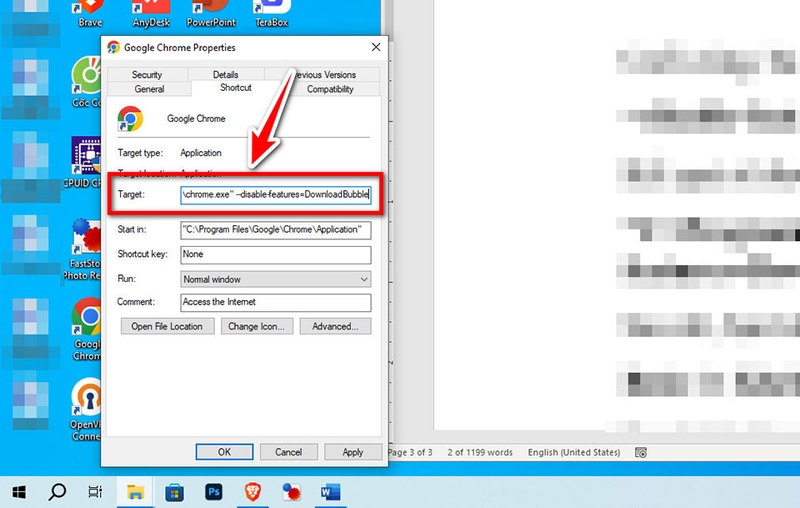
Task: Close the Google Chrome Properties dialog
Action: (x=376, y=47)
